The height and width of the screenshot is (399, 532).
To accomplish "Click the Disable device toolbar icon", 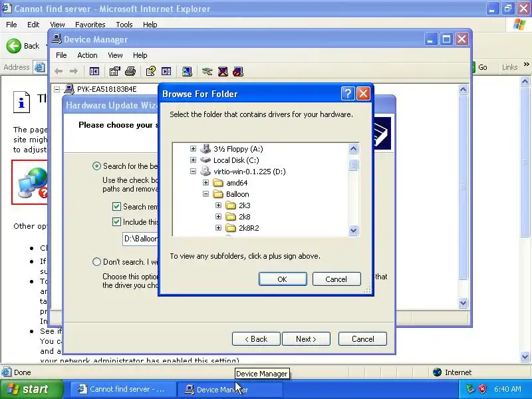I will coord(238,71).
